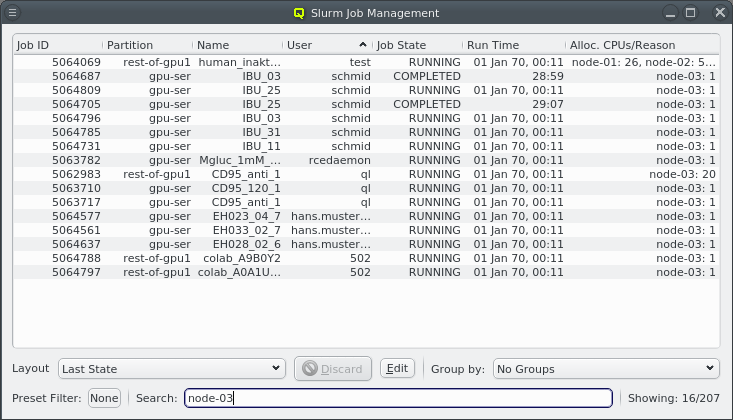Select job ID 5064637
The width and height of the screenshot is (733, 420).
click(76, 245)
